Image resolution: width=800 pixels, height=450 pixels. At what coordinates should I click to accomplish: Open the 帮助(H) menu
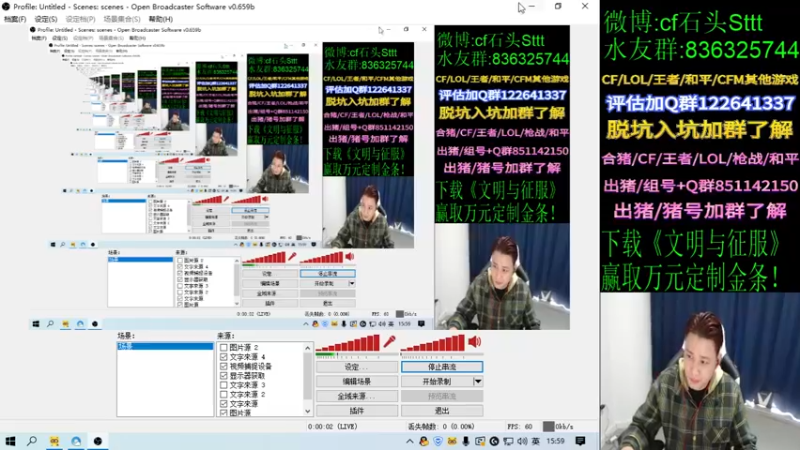tap(161, 19)
